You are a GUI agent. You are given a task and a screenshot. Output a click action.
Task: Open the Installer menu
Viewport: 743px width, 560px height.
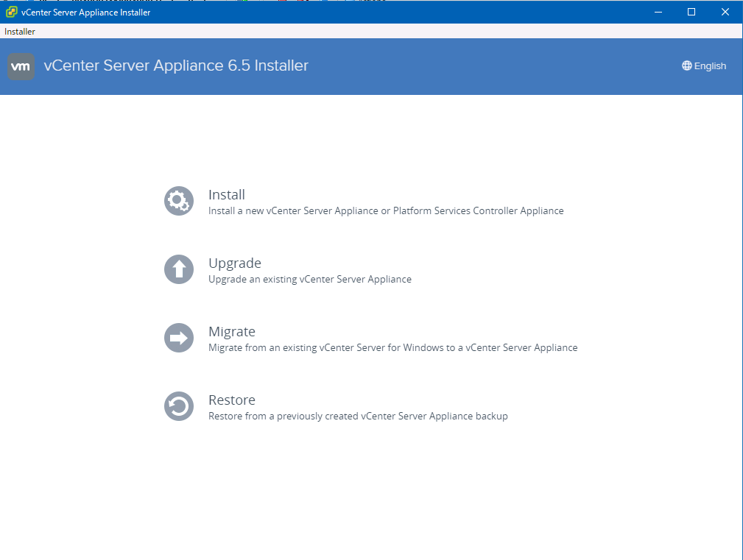(x=20, y=31)
